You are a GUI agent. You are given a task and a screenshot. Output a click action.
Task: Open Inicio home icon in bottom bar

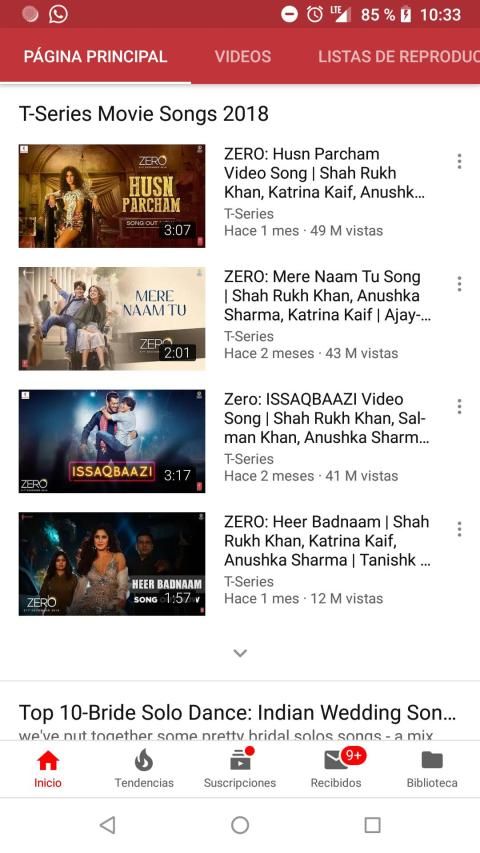pyautogui.click(x=48, y=760)
